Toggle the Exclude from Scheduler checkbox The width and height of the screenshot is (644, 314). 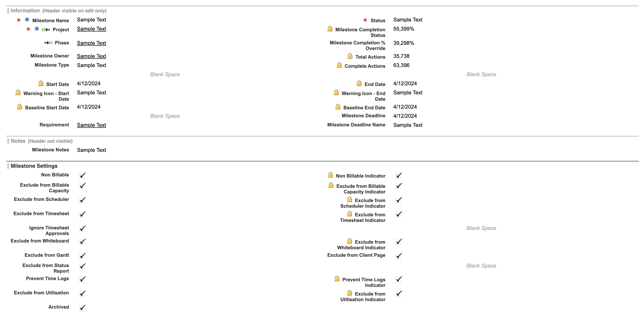click(82, 200)
